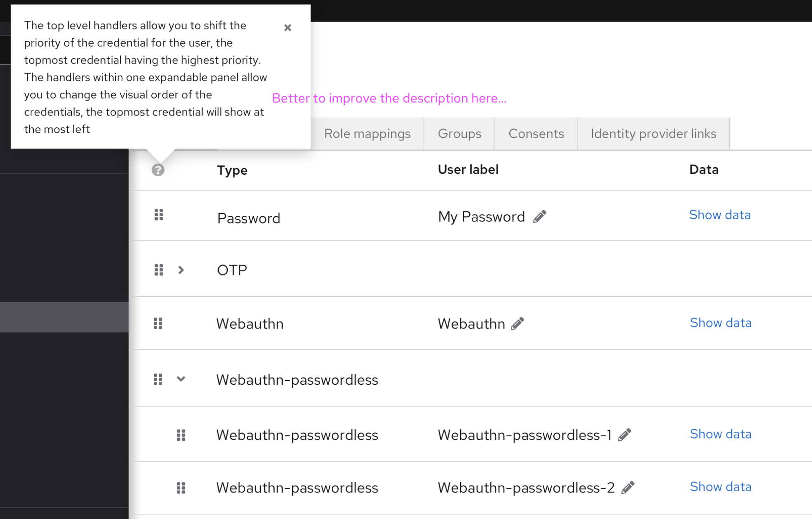Edit the Webauthn user label
Image resolution: width=812 pixels, height=519 pixels.
point(517,323)
